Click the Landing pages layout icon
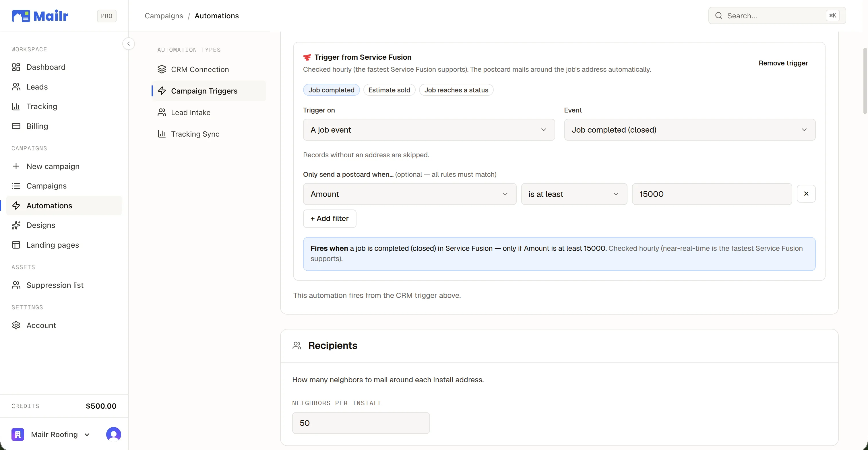 (x=16, y=245)
